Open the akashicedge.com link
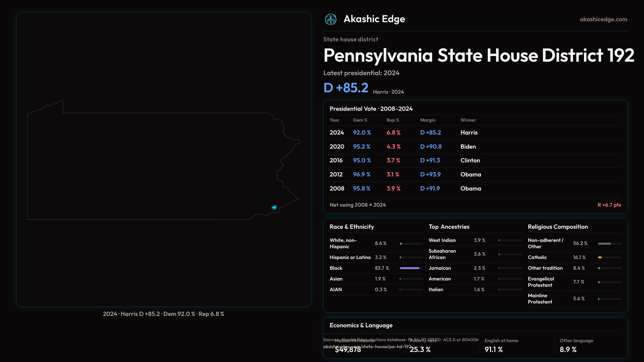Viewport: 644px width, 362px height. pos(603,19)
